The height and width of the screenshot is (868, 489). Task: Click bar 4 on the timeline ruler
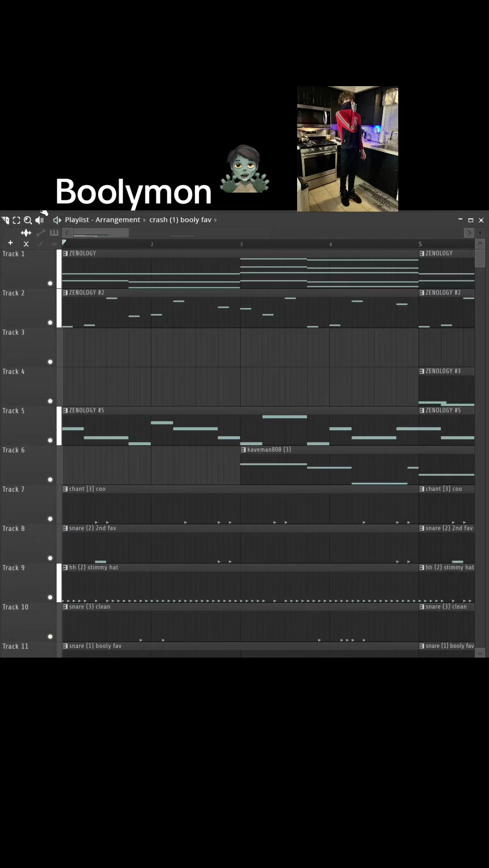coord(331,244)
